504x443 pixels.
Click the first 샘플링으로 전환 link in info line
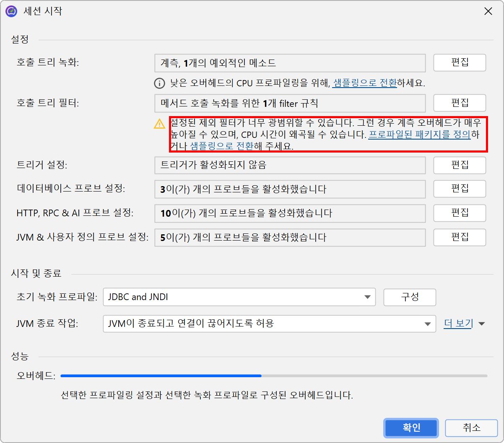click(364, 83)
